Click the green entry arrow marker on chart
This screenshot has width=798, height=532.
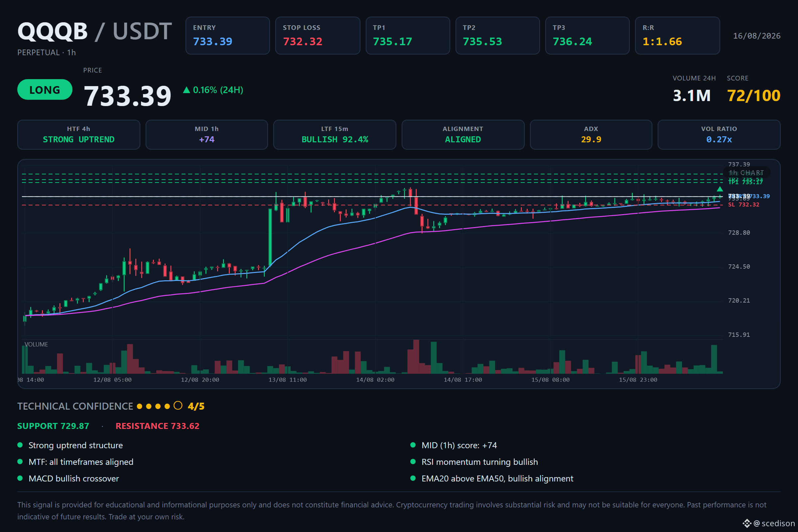pyautogui.click(x=720, y=189)
